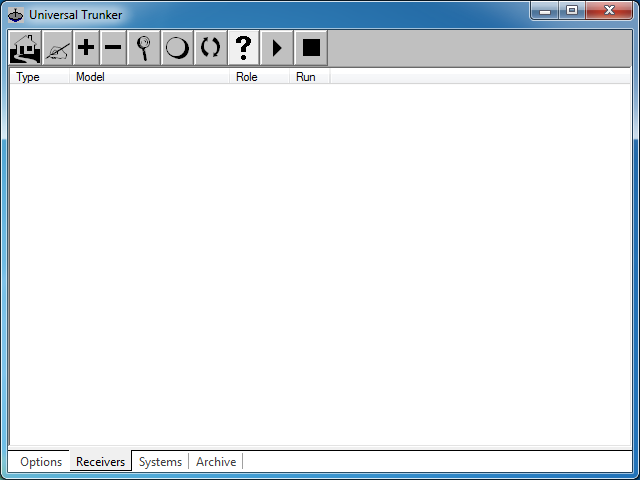Minimize the Universal Trunker window
The height and width of the screenshot is (480, 640).
click(x=545, y=11)
